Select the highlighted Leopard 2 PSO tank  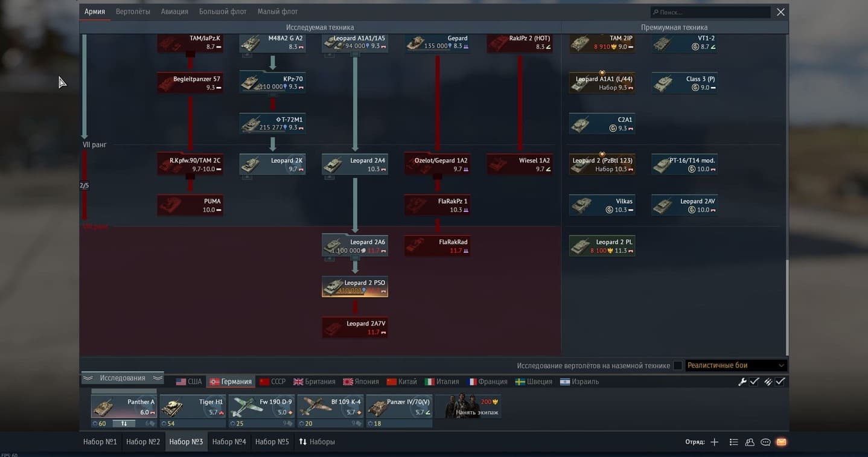click(355, 287)
